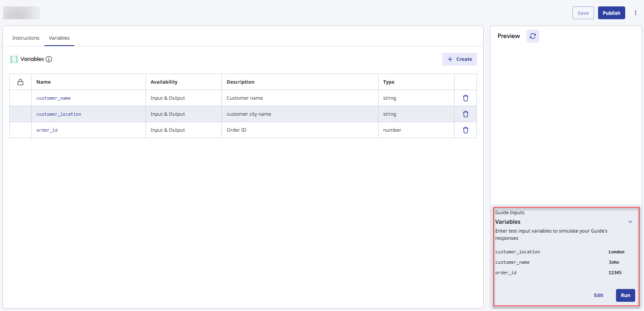Switch to the Instructions tab
Screen dimensions: 644x311
point(26,38)
